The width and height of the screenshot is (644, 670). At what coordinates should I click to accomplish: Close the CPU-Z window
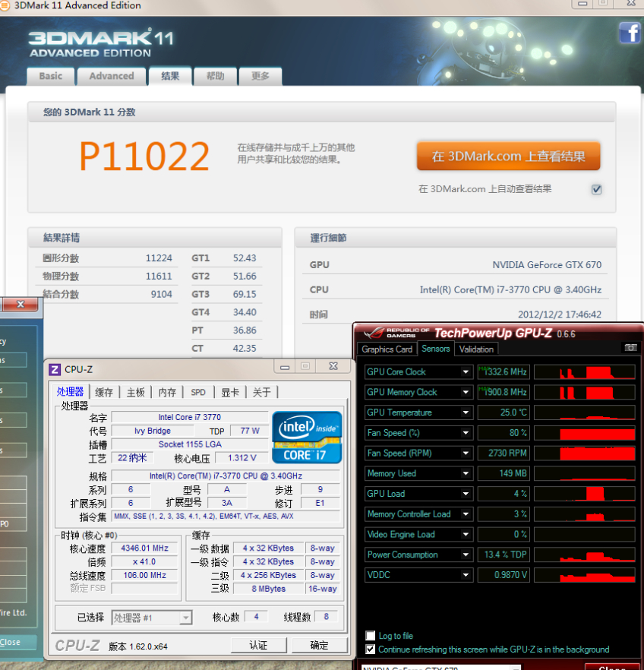pyautogui.click(x=333, y=366)
